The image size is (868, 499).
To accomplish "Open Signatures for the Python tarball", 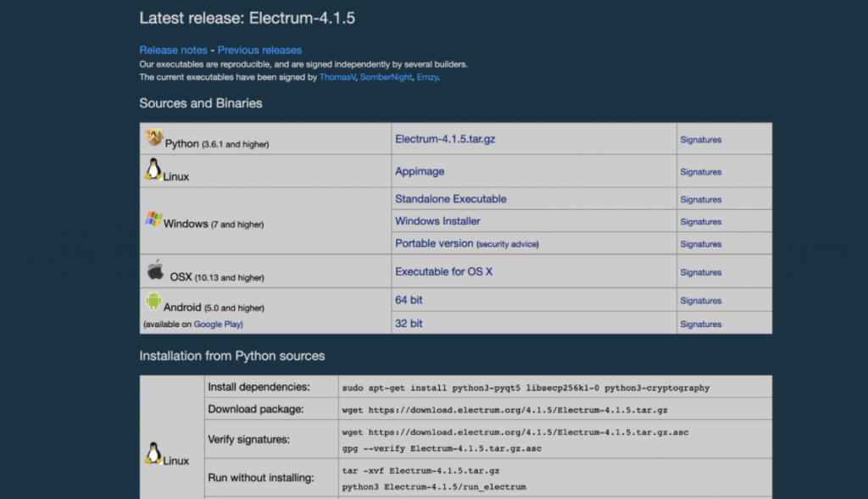I will (x=700, y=140).
